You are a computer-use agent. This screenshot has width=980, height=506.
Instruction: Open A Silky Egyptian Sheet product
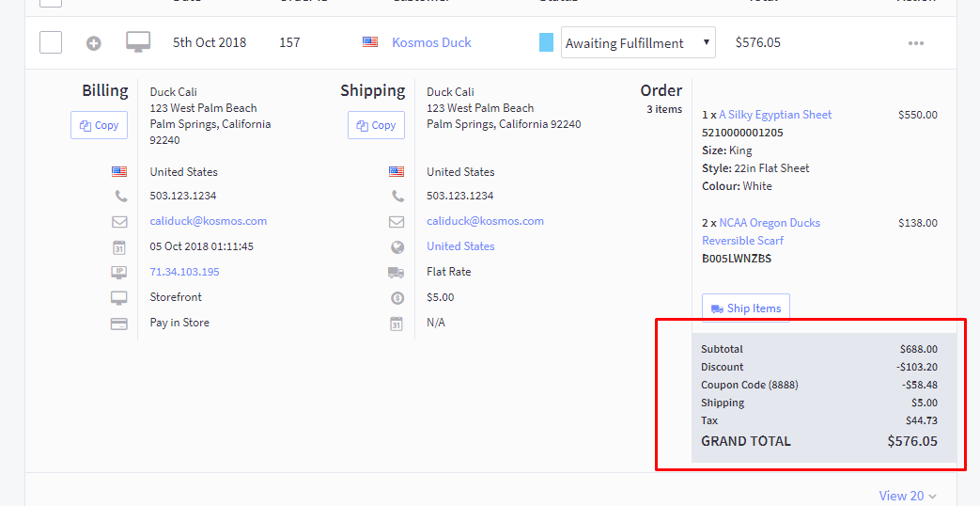click(x=775, y=115)
